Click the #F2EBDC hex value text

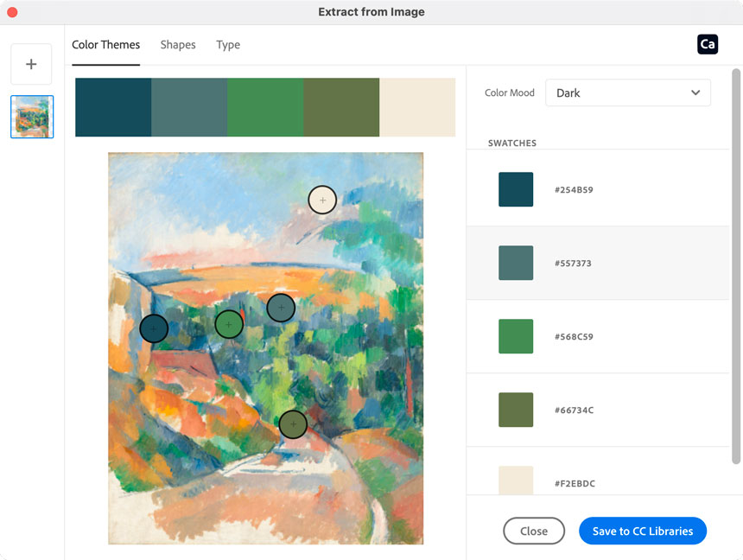pyautogui.click(x=575, y=484)
